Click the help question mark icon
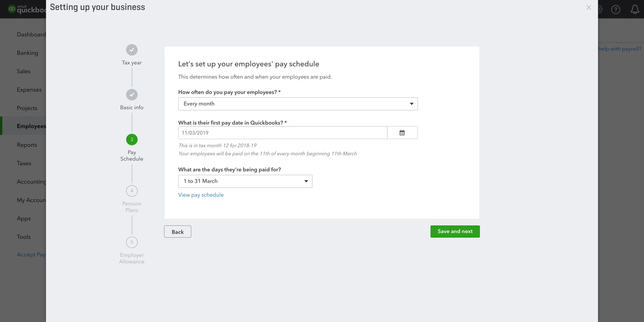Viewport: 644px width, 322px height. click(x=615, y=10)
